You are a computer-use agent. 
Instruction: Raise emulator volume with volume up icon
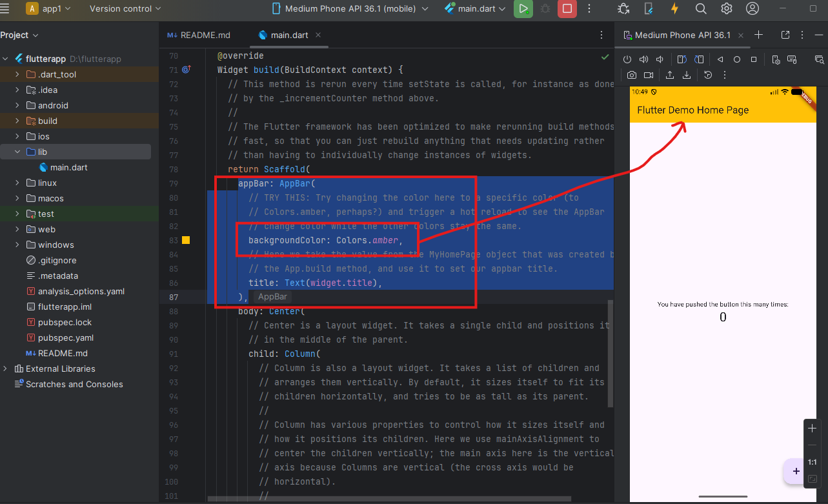(x=643, y=59)
